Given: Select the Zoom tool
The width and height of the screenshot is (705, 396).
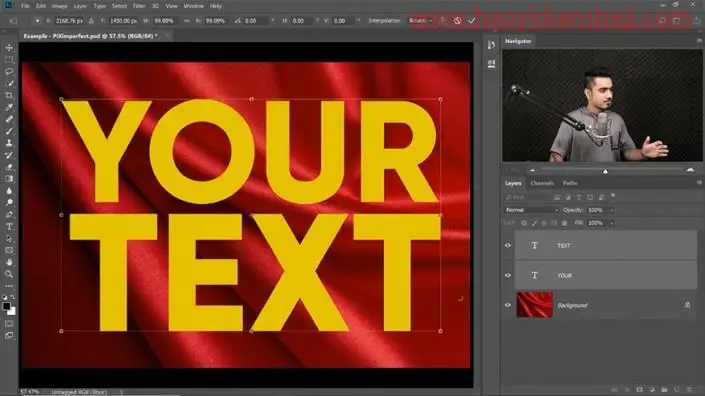Looking at the screenshot, I should 9,274.
